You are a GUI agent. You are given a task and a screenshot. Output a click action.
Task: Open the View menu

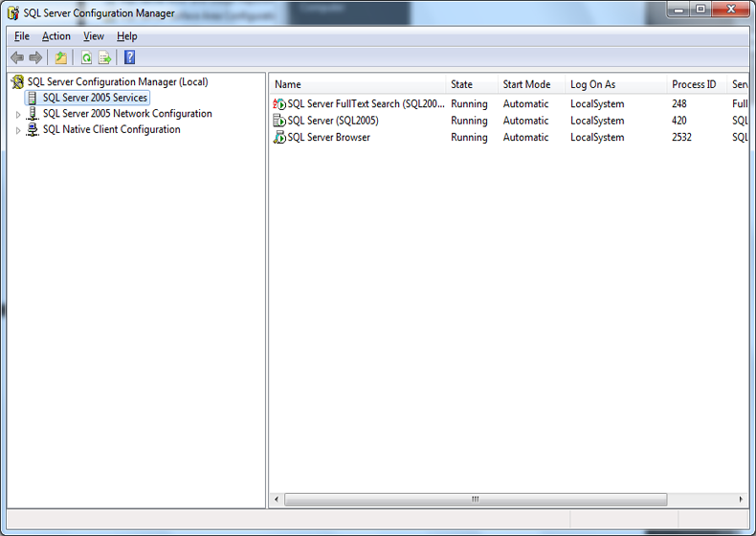coord(94,36)
